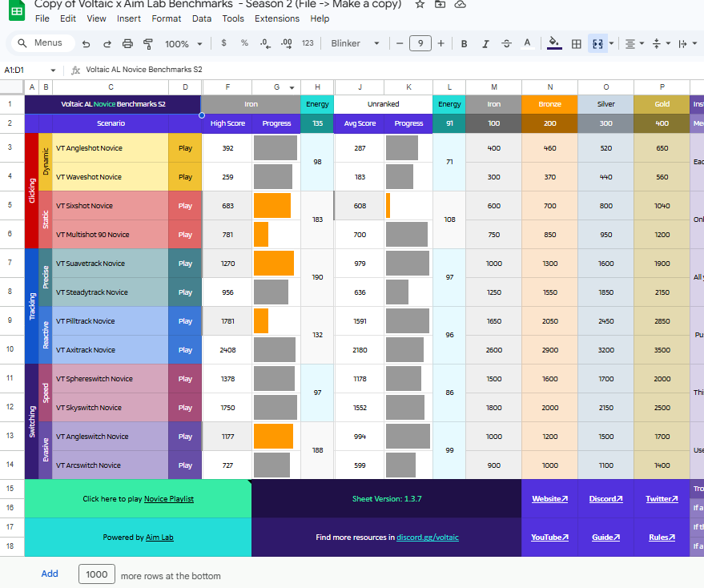This screenshot has height=588, width=704.
Task: Open the Twitter link
Action: pyautogui.click(x=662, y=498)
